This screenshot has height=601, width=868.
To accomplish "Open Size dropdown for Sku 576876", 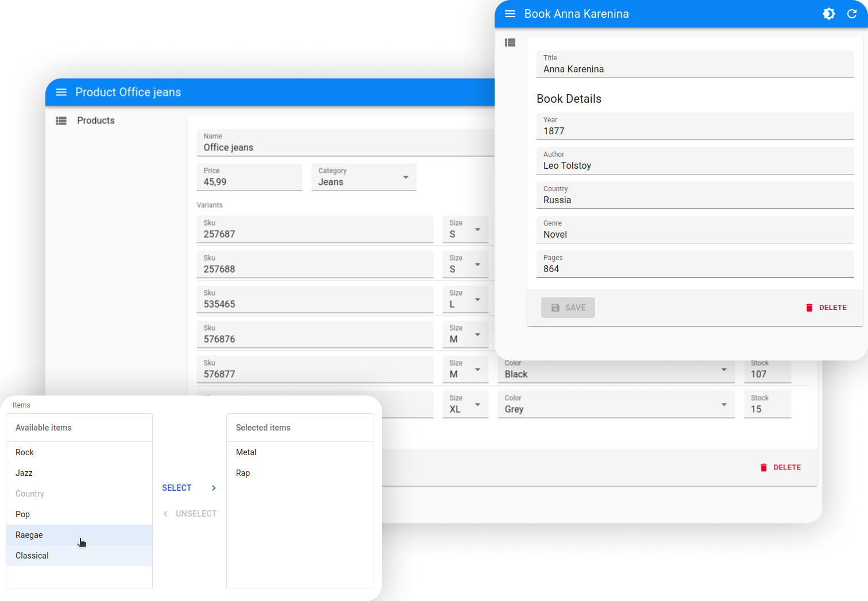I will click(465, 334).
